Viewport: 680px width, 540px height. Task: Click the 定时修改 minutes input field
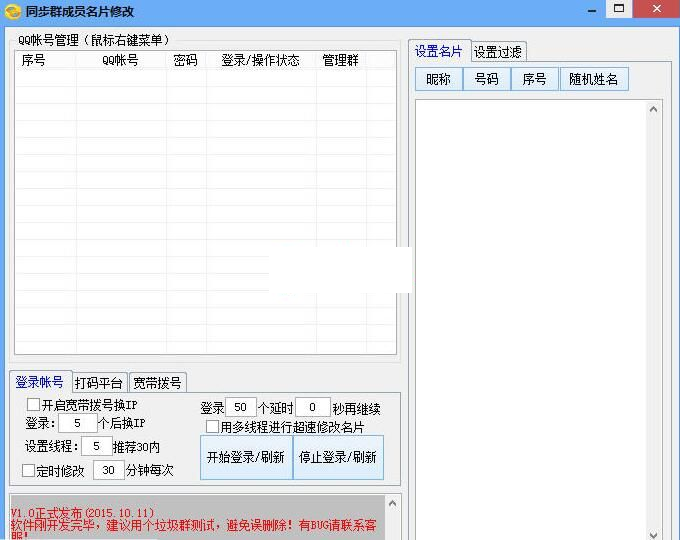108,470
